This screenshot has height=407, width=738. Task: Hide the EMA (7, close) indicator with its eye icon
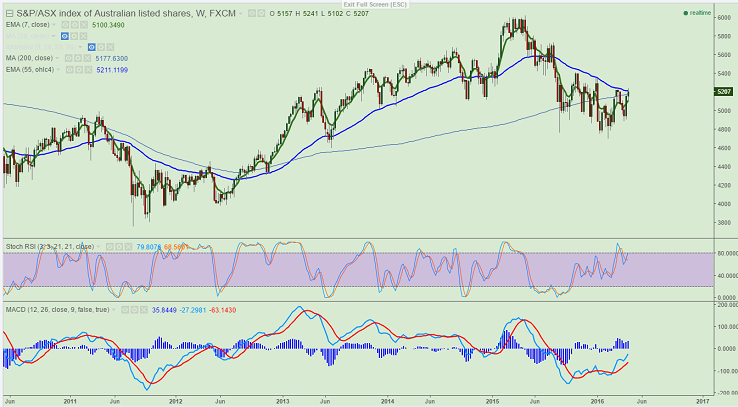click(65, 24)
